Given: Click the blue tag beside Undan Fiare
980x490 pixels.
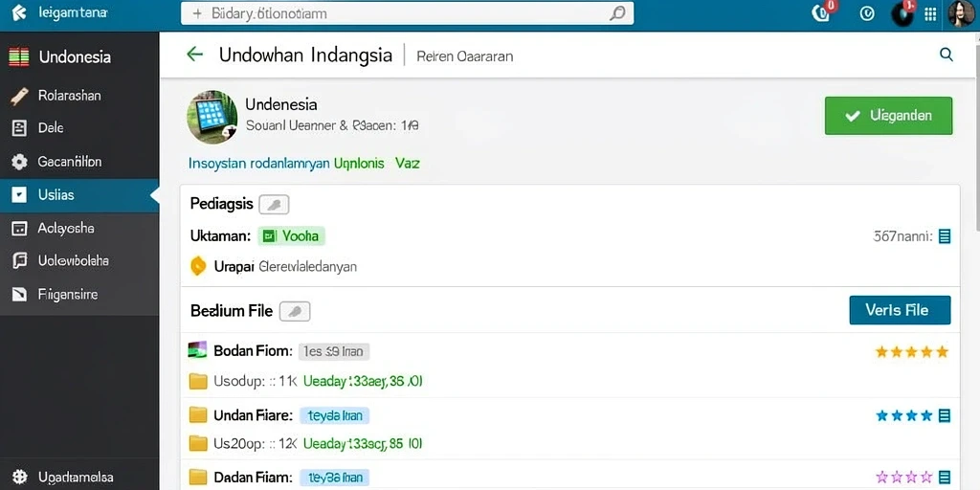Looking at the screenshot, I should click(335, 415).
